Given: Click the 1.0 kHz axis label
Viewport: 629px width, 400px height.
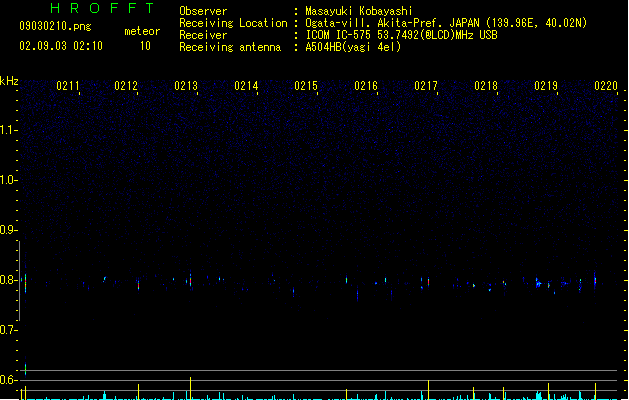Looking at the screenshot, I should pyautogui.click(x=8, y=180).
